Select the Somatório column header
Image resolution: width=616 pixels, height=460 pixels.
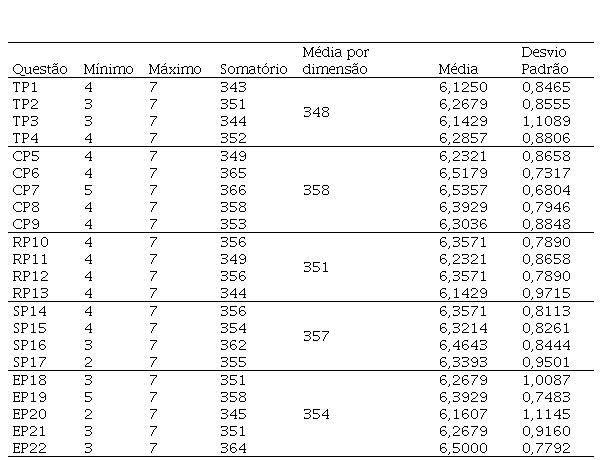pos(253,70)
